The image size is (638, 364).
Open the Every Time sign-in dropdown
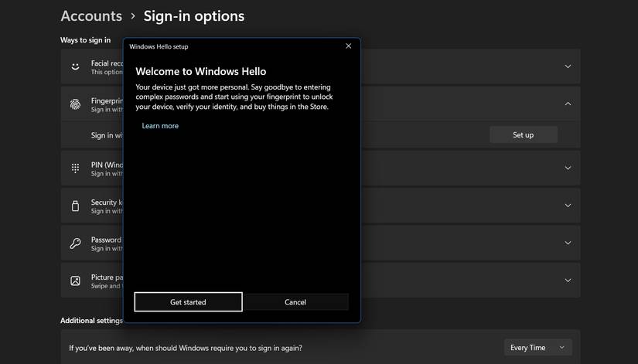pyautogui.click(x=538, y=347)
